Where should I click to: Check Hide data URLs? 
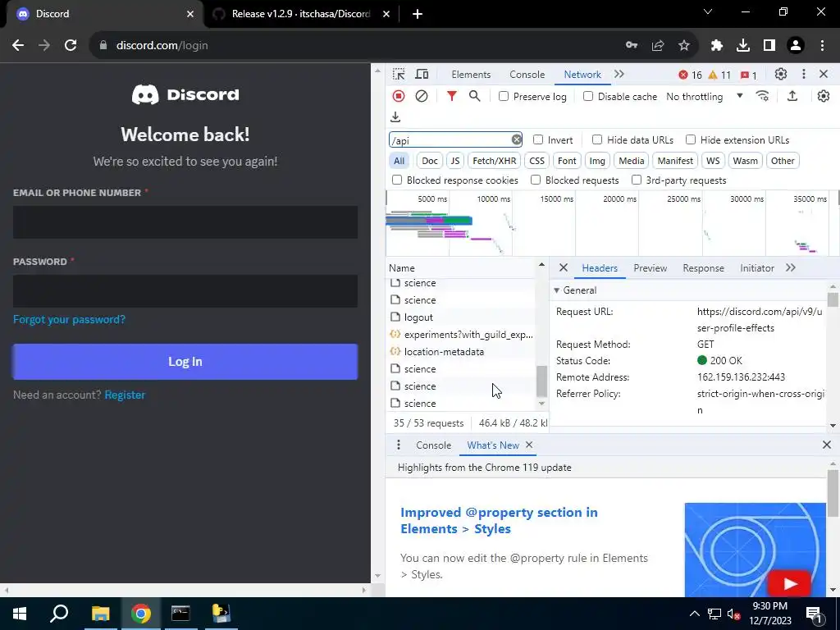pos(597,139)
